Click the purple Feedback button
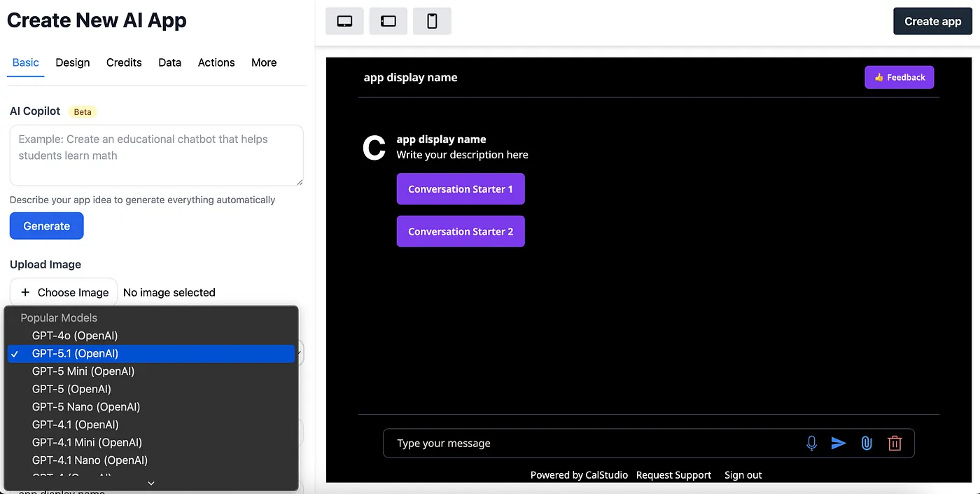This screenshot has height=494, width=980. [899, 77]
